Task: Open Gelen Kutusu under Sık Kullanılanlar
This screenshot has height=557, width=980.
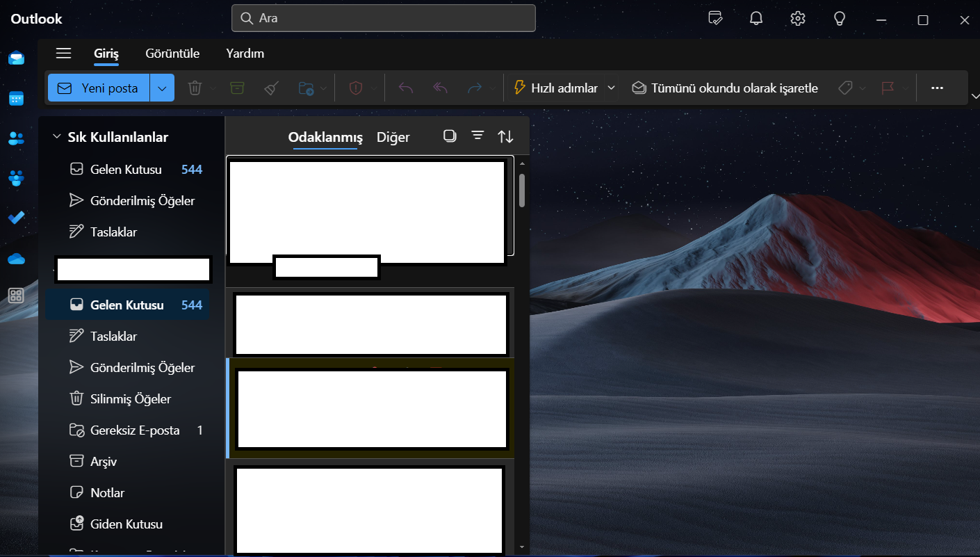Action: 129,169
